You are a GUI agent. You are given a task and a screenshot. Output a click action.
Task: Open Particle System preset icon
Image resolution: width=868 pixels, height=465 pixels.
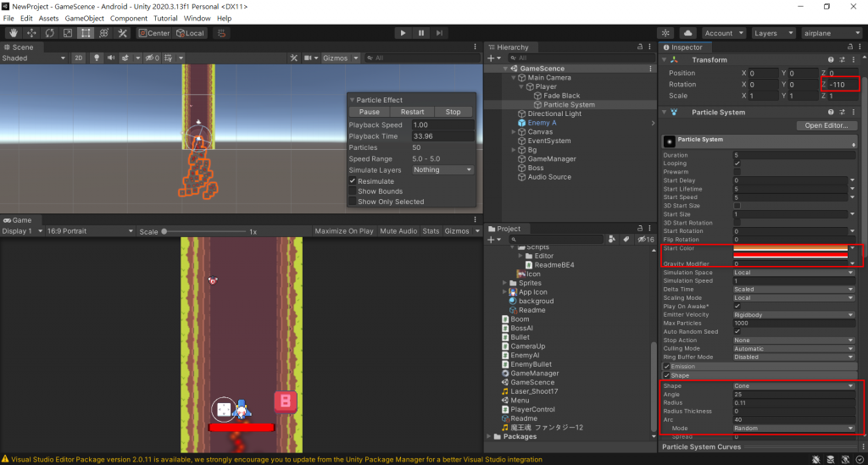(x=842, y=112)
